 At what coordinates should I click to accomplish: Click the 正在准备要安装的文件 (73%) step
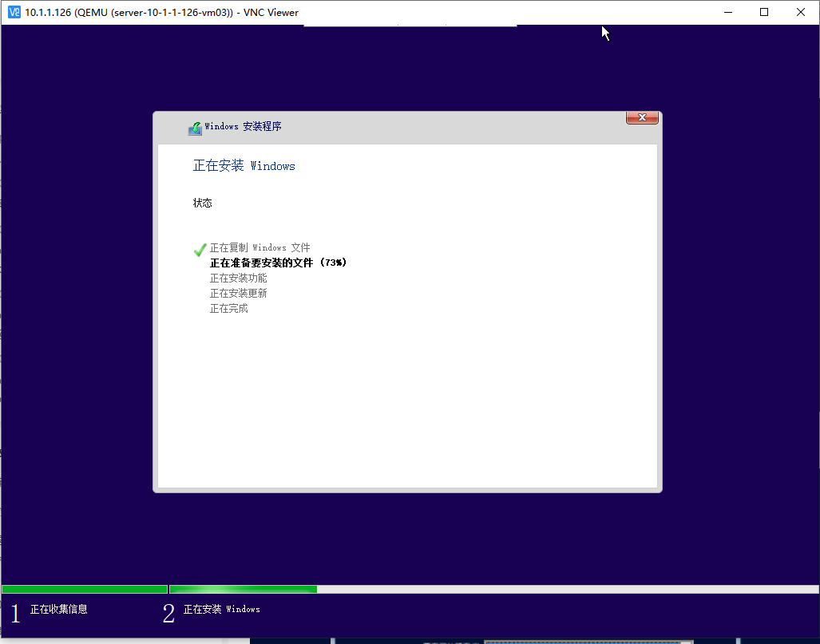click(x=278, y=263)
